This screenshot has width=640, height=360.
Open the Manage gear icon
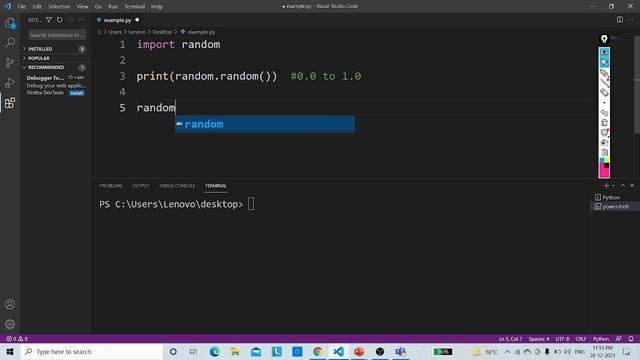[x=10, y=324]
